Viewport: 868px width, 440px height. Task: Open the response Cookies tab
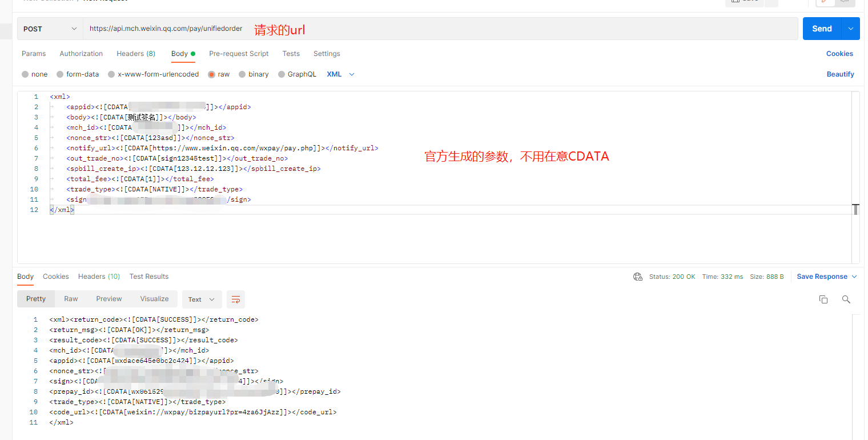[x=56, y=277]
